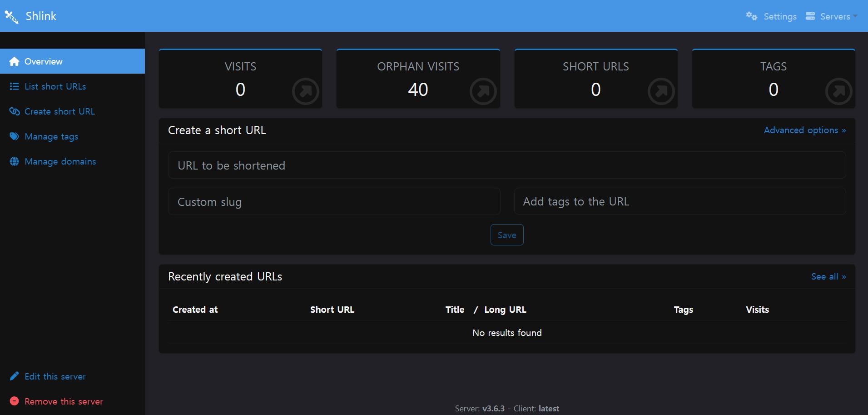Screen dimensions: 868x415
Task: Expand the Servers dropdown menu
Action: click(x=832, y=16)
